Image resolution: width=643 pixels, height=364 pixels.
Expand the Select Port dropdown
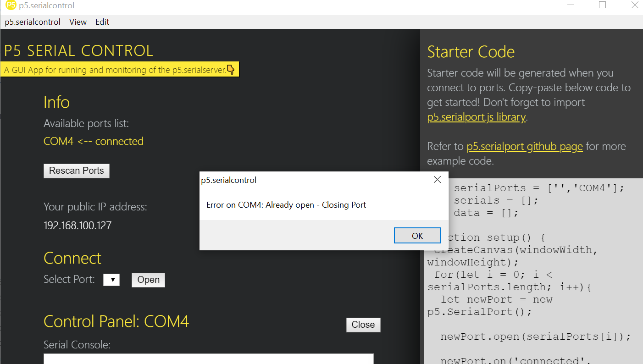point(111,280)
